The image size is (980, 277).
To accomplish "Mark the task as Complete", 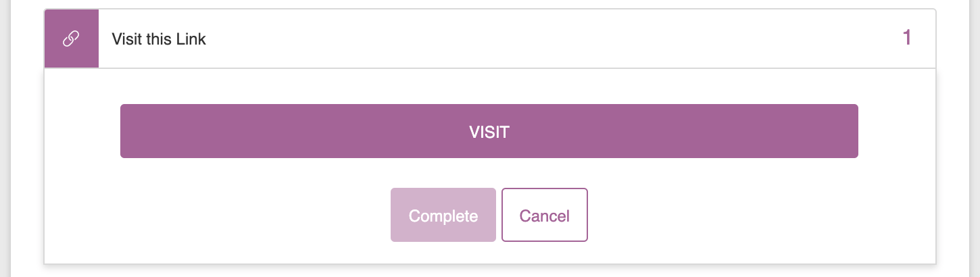I will point(443,215).
